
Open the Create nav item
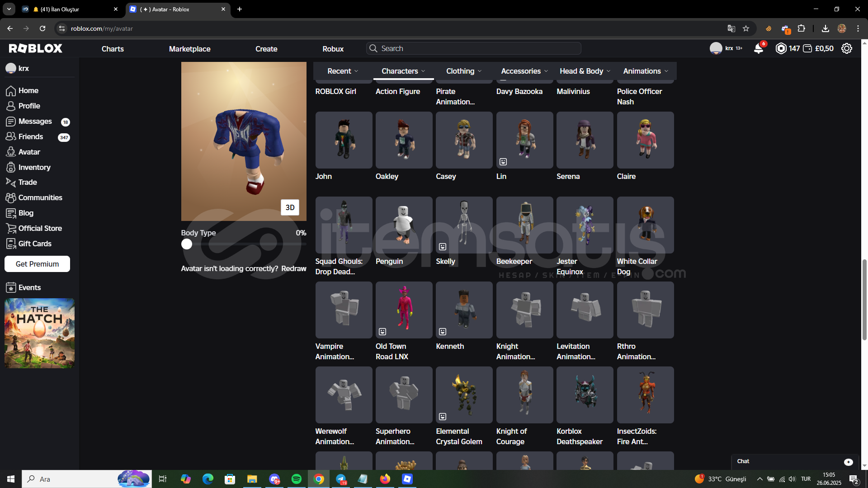(x=266, y=49)
